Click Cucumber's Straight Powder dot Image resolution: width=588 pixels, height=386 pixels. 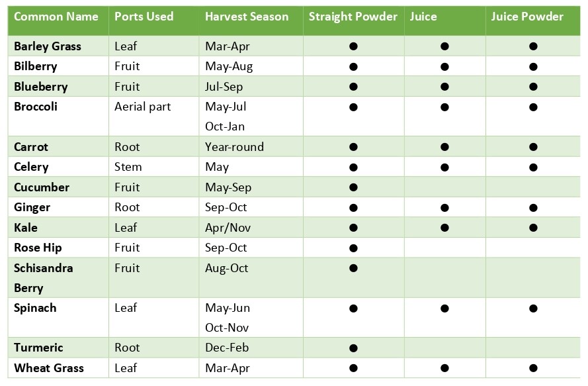click(x=353, y=187)
